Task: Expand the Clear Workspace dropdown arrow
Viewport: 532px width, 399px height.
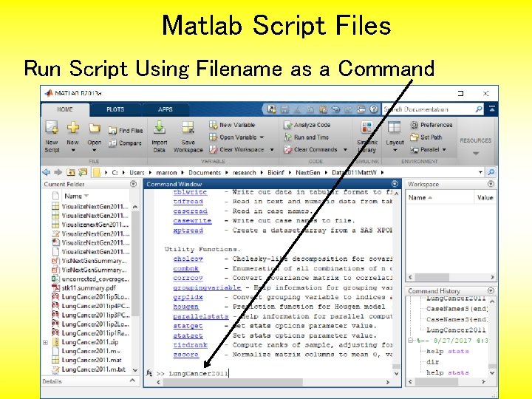Action: pos(272,149)
